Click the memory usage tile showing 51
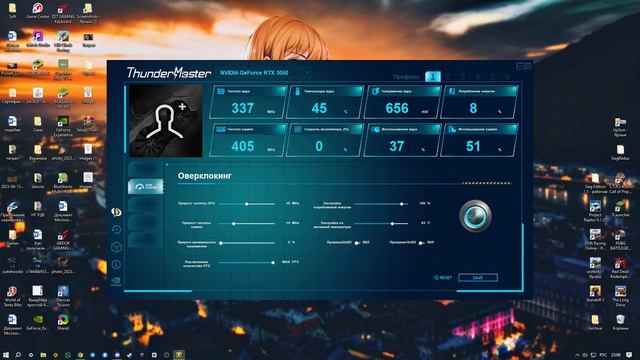The image size is (640, 360). [x=479, y=140]
